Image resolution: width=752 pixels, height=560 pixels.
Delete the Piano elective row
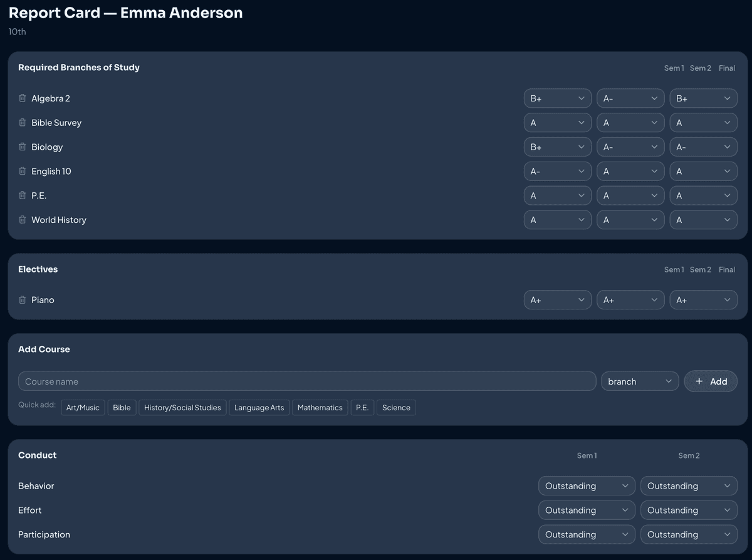coord(23,300)
